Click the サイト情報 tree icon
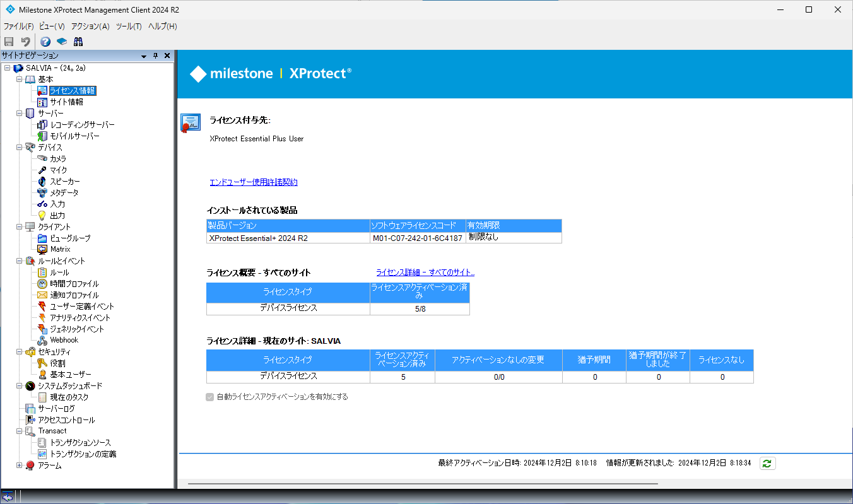Screen dimensions: 853x504 [42, 102]
